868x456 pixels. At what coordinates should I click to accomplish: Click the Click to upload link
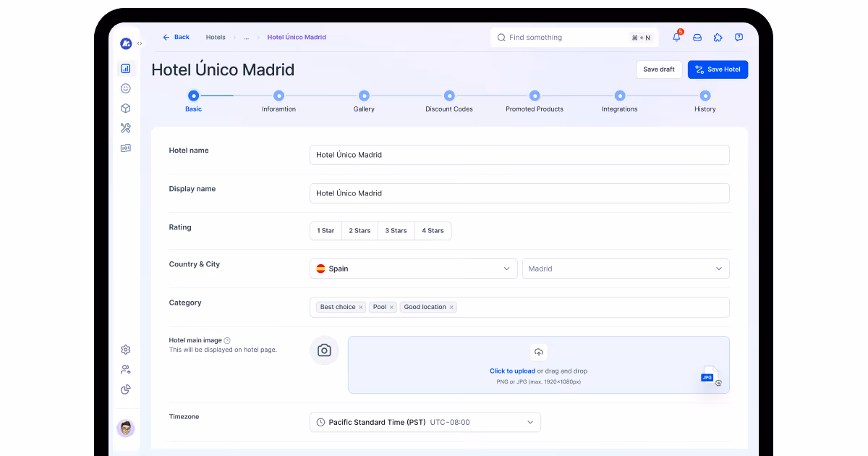(x=512, y=371)
